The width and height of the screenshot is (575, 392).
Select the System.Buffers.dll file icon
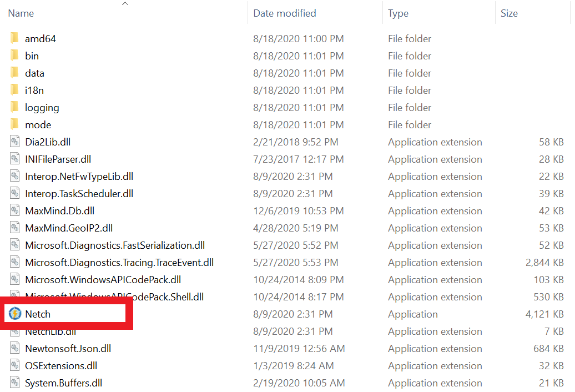(15, 383)
